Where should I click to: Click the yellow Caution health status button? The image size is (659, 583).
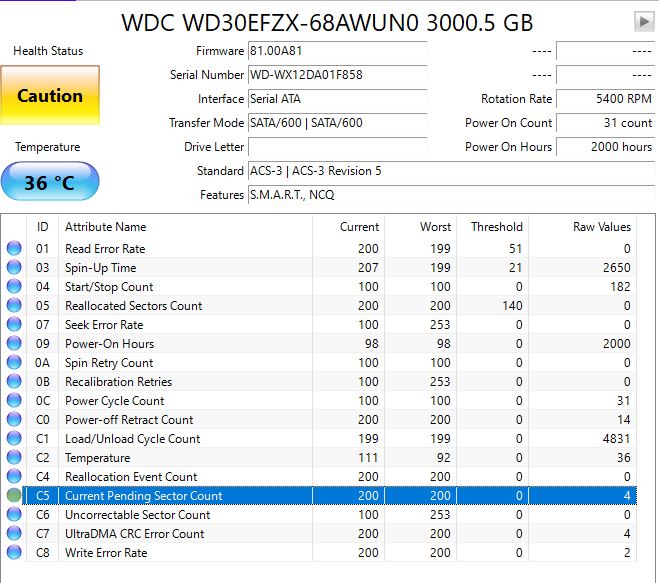pyautogui.click(x=50, y=97)
